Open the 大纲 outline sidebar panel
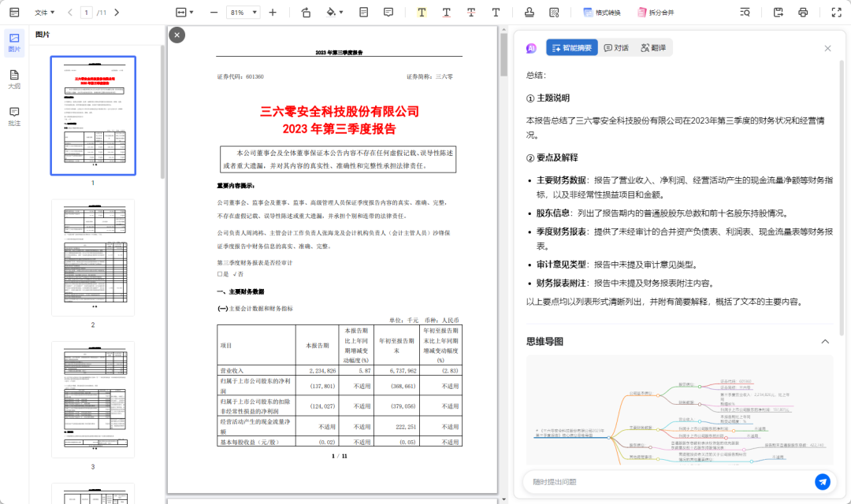The width and height of the screenshot is (851, 504). 14,80
